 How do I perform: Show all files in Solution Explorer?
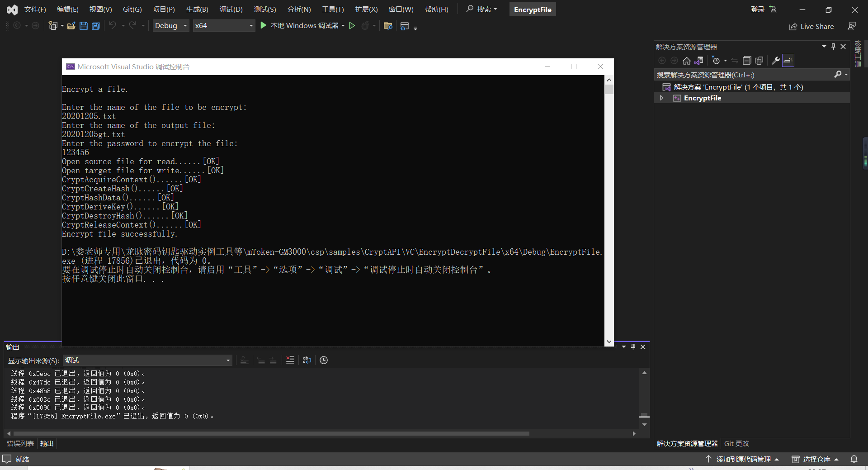point(759,61)
